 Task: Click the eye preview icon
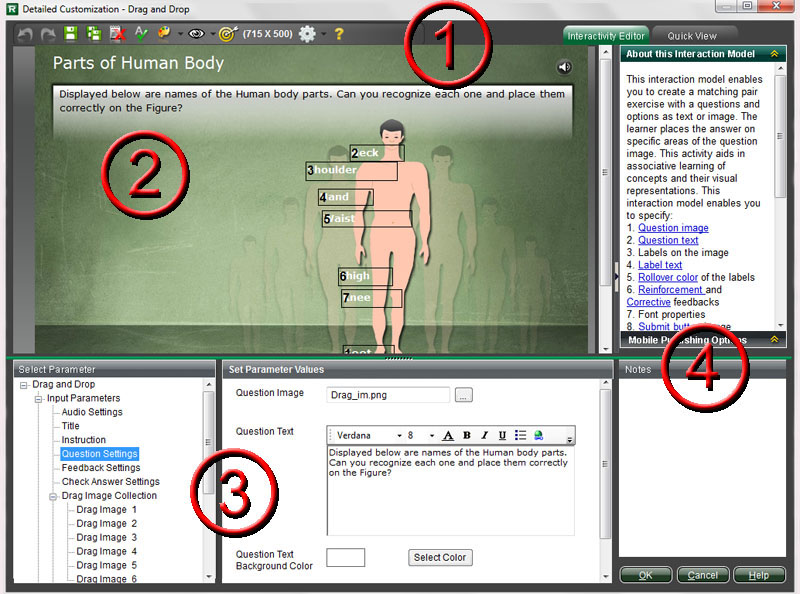(x=196, y=34)
